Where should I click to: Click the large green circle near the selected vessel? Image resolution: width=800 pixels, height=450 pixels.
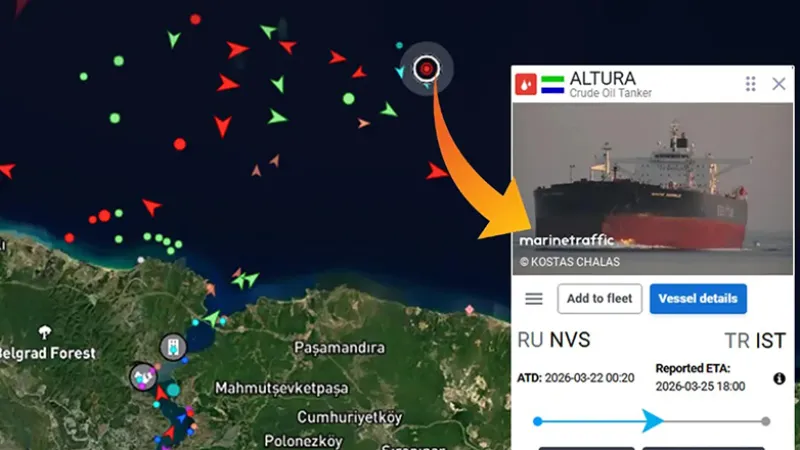(348, 98)
